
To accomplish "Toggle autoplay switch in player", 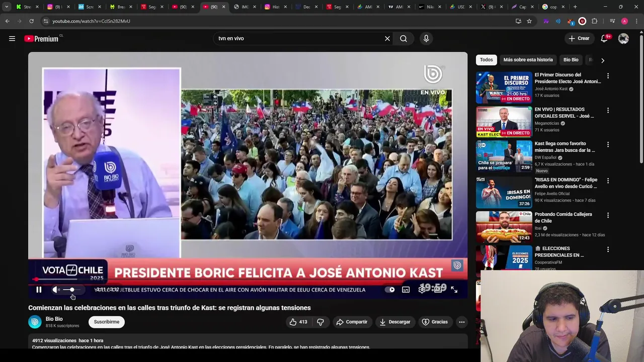I will pyautogui.click(x=390, y=290).
